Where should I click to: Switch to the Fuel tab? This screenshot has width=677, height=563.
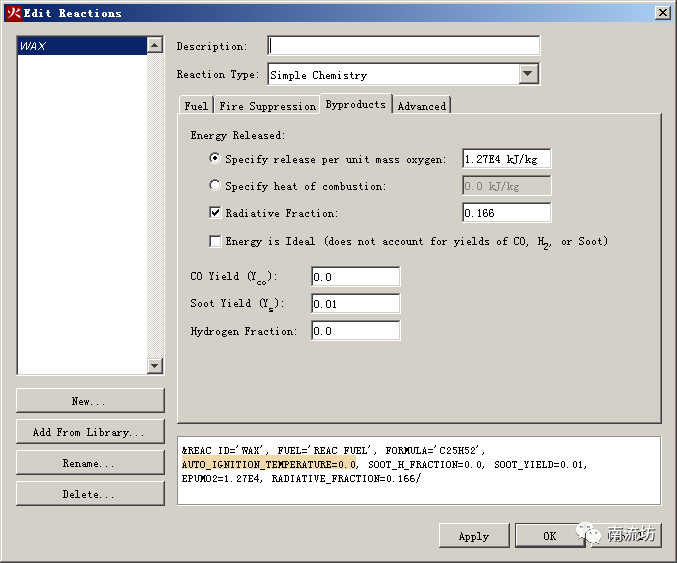[196, 106]
